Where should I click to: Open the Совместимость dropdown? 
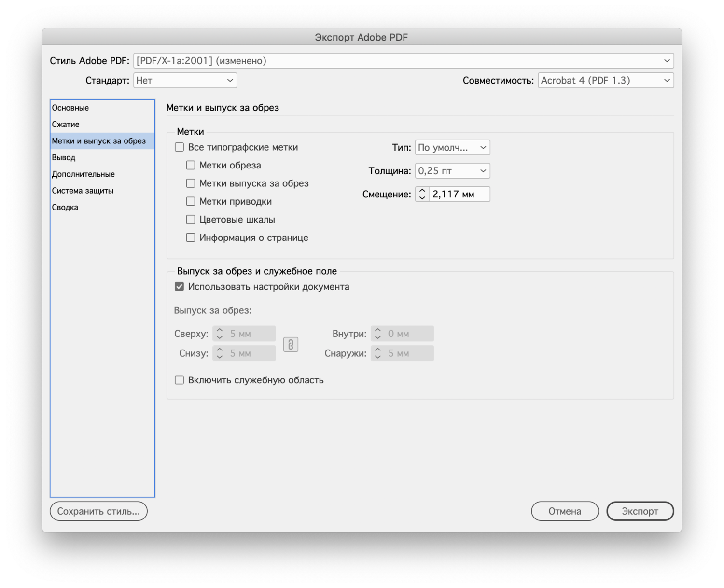[606, 80]
